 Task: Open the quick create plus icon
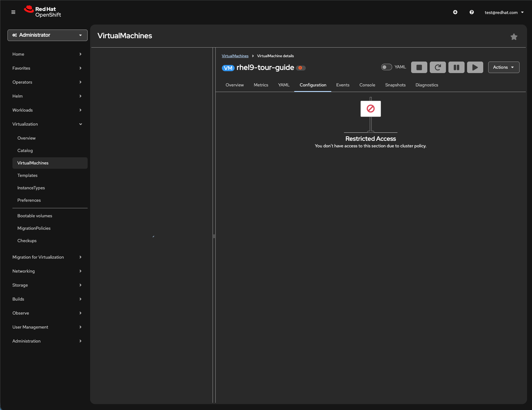click(x=455, y=12)
